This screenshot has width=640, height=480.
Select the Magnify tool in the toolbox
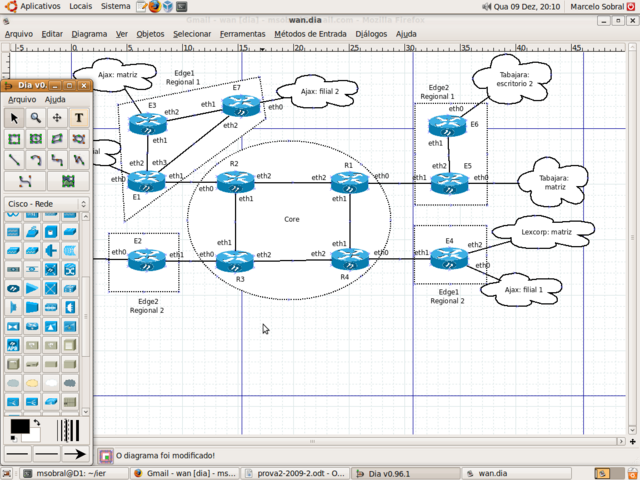click(36, 118)
